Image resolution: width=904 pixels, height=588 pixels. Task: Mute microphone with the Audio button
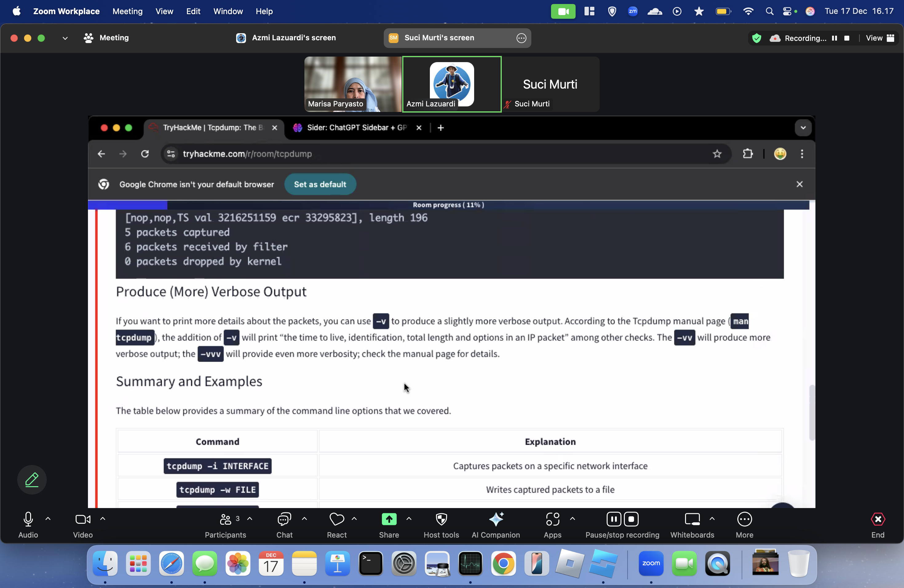tap(28, 525)
